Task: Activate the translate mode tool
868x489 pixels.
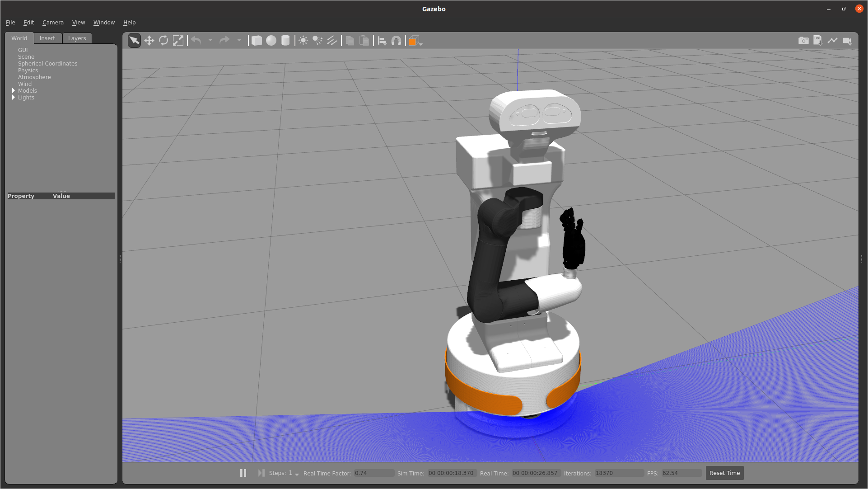Action: (149, 41)
